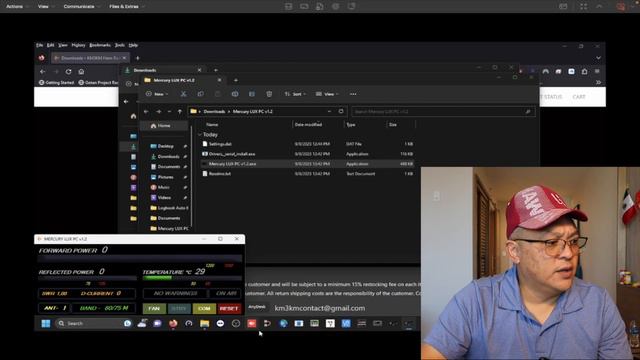The width and height of the screenshot is (640, 360).
Task: Open Firefox hamburger application menu
Action: pos(597,71)
